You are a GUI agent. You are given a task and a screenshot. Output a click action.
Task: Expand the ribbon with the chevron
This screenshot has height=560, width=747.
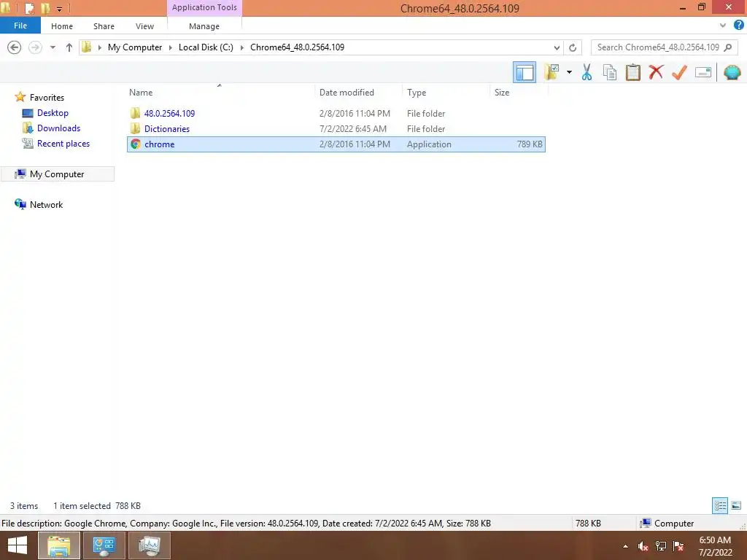[x=723, y=26]
